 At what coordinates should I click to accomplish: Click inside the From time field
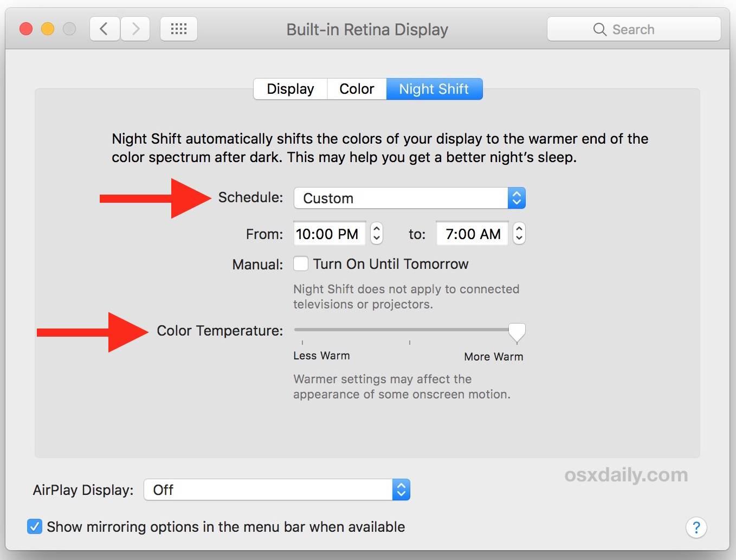[x=329, y=234]
